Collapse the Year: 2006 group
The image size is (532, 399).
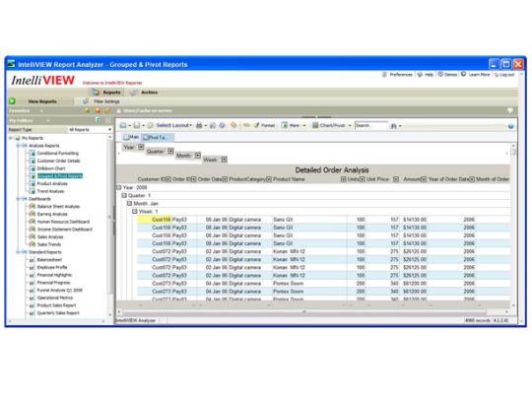point(119,187)
